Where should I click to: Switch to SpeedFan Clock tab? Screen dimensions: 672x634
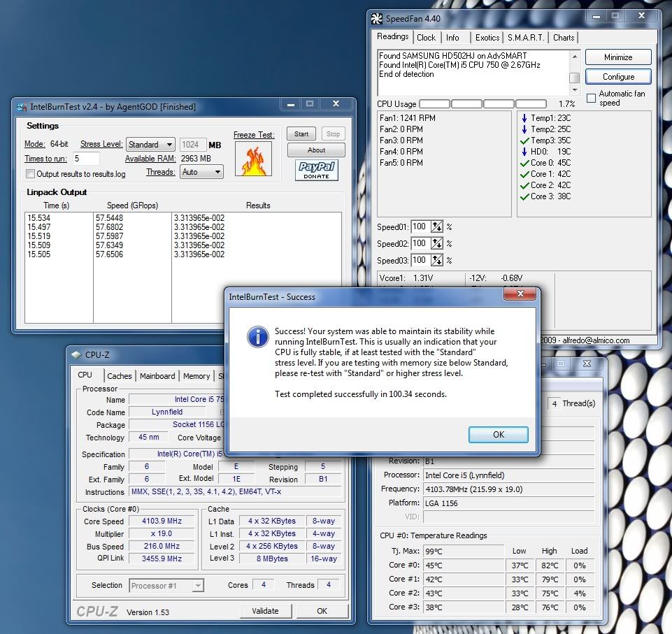coord(426,38)
